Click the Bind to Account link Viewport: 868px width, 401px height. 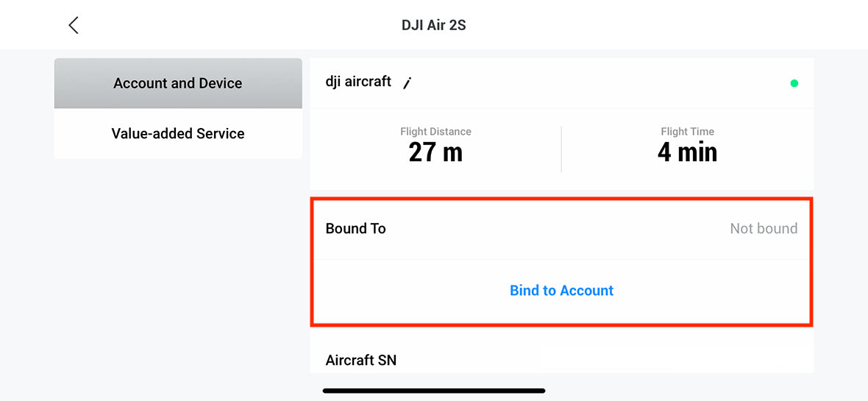click(x=561, y=291)
